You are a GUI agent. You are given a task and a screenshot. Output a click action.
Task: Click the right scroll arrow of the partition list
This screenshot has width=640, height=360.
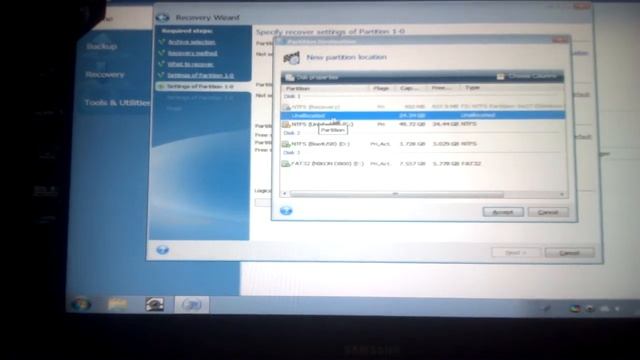(x=562, y=194)
